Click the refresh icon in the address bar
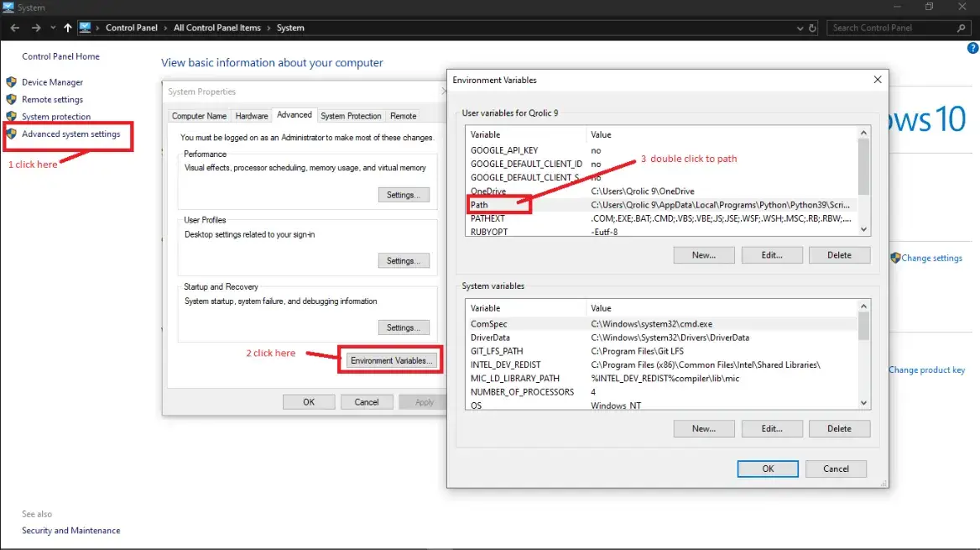This screenshot has height=550, width=980. (x=812, y=28)
